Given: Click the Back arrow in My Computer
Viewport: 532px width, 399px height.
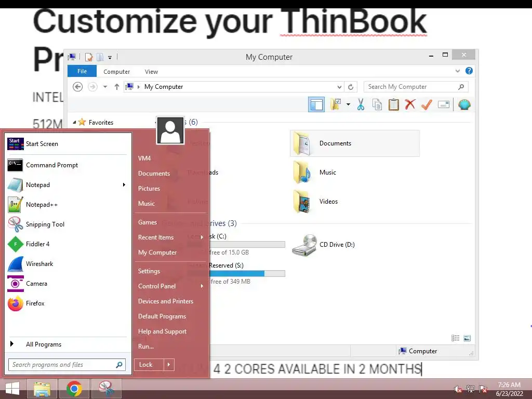Looking at the screenshot, I should 78,87.
